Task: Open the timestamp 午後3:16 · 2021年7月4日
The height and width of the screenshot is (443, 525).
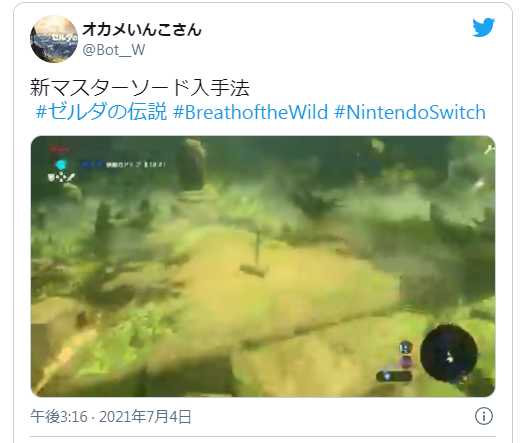Action: [x=111, y=417]
